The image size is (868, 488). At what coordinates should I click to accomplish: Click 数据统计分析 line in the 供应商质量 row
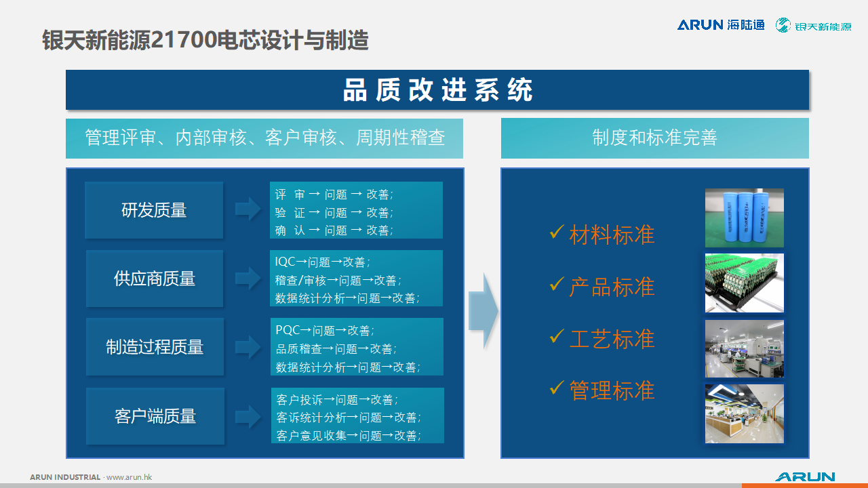[x=347, y=298]
